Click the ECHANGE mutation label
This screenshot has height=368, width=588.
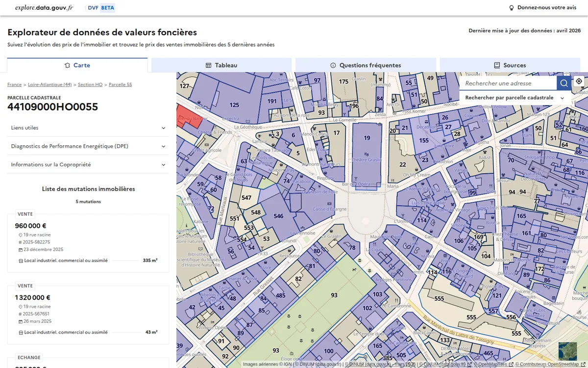29,357
